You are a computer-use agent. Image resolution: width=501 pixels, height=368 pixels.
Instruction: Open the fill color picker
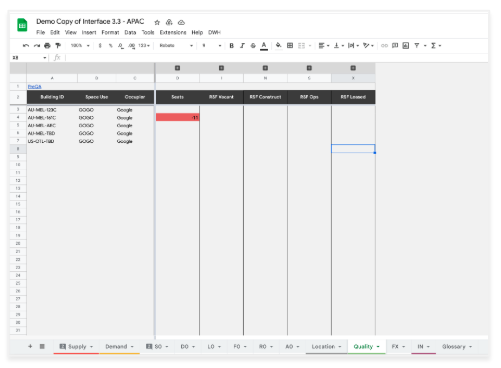point(279,46)
